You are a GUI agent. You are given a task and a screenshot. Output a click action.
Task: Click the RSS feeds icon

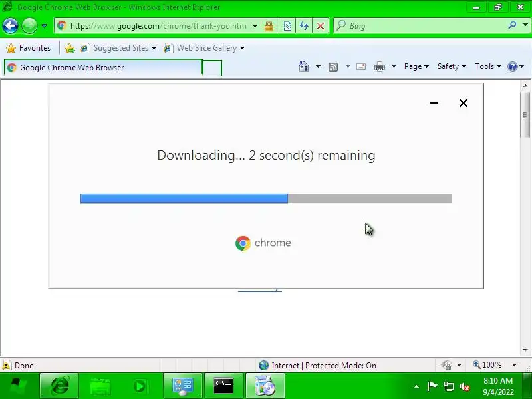coord(333,67)
